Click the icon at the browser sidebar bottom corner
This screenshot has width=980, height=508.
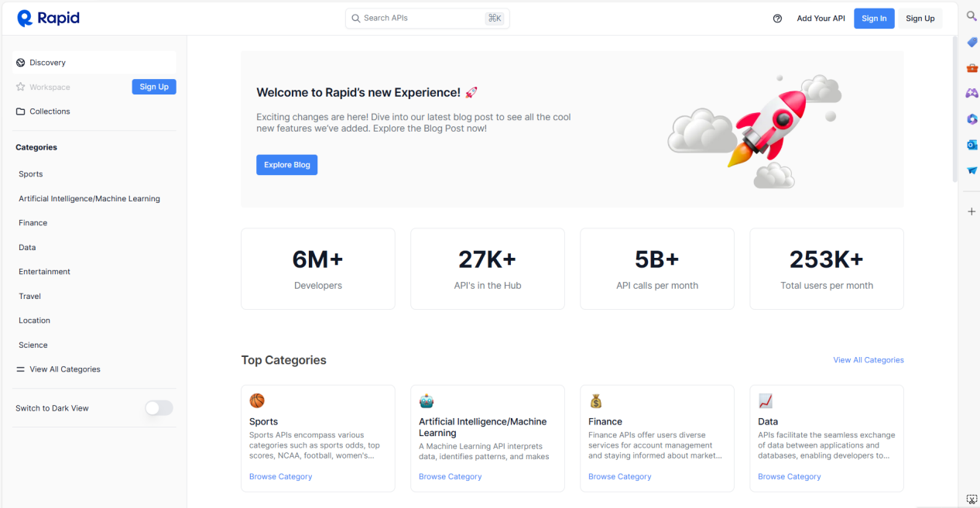pos(972,499)
